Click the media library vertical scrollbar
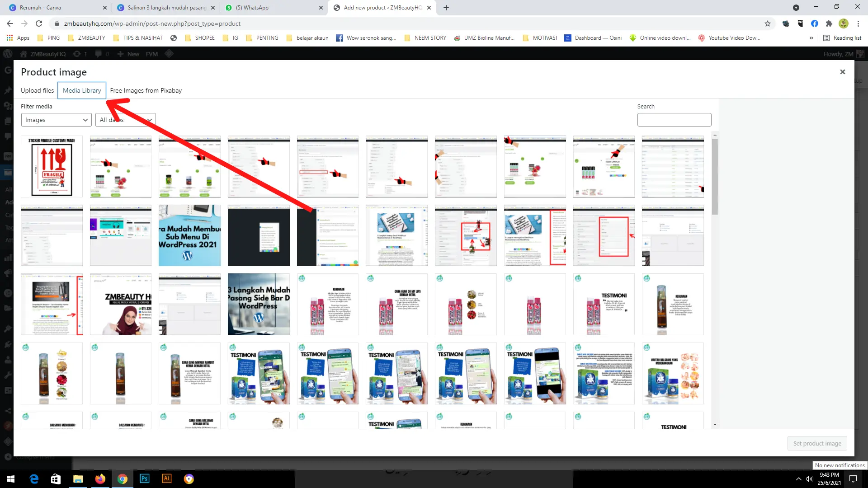868x488 pixels. click(x=715, y=176)
